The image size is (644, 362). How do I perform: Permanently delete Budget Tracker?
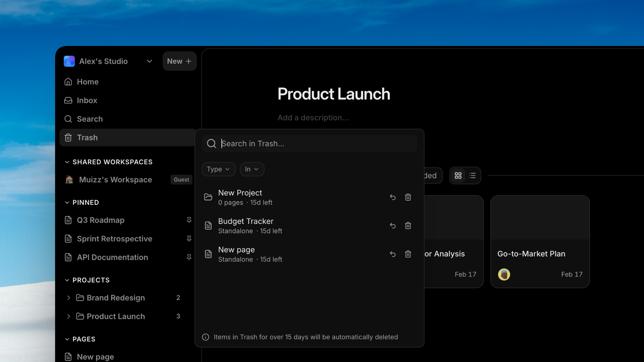[x=408, y=226]
